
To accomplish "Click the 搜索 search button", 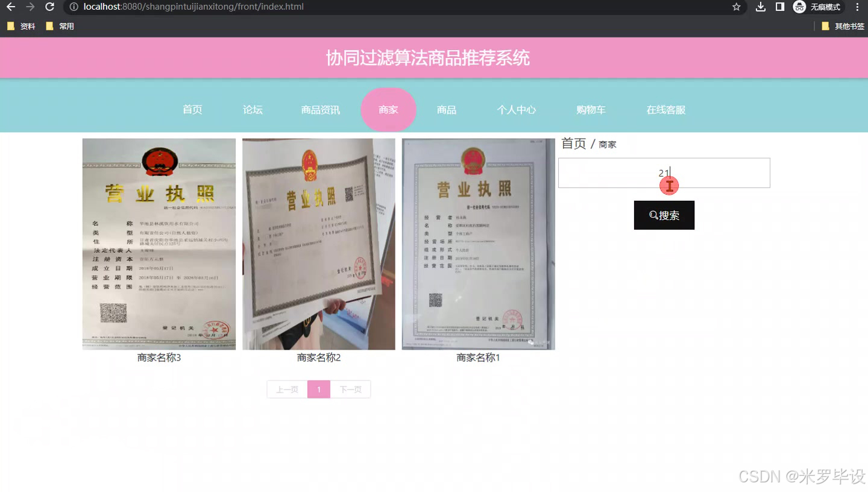I will pos(664,215).
